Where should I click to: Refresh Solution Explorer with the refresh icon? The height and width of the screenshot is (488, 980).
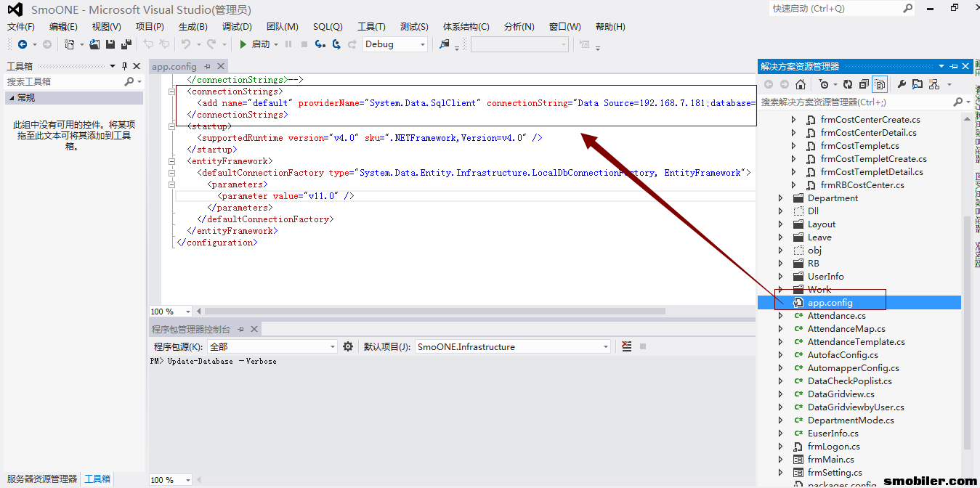847,84
